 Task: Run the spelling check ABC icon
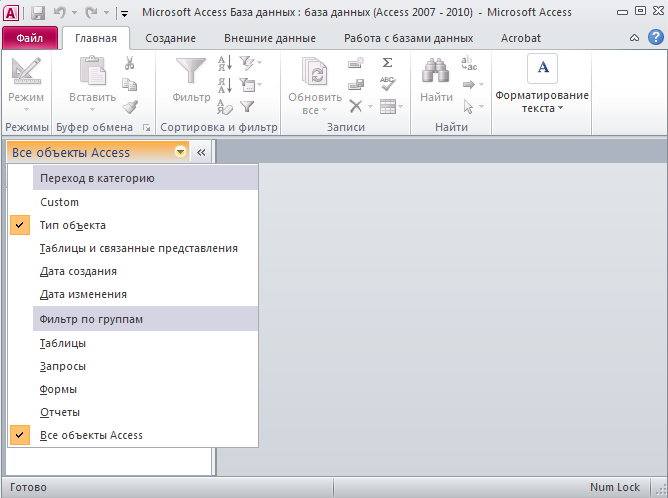[387, 84]
